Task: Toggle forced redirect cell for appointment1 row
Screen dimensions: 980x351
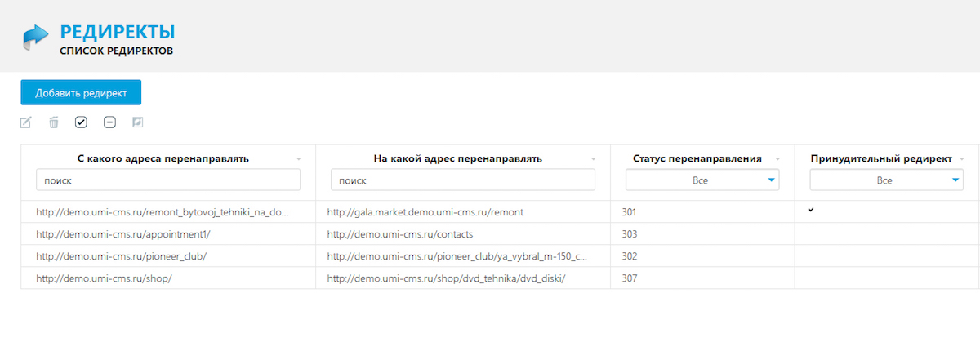Action: [887, 234]
